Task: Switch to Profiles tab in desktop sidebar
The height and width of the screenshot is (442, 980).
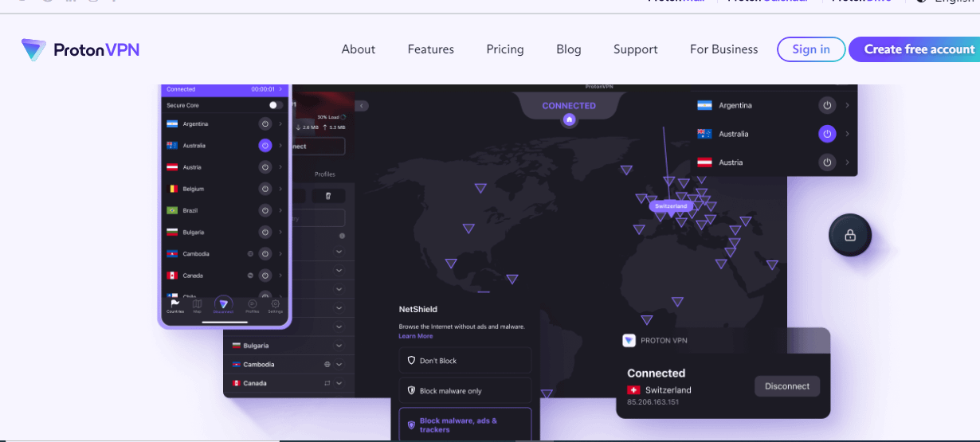Action: (325, 174)
